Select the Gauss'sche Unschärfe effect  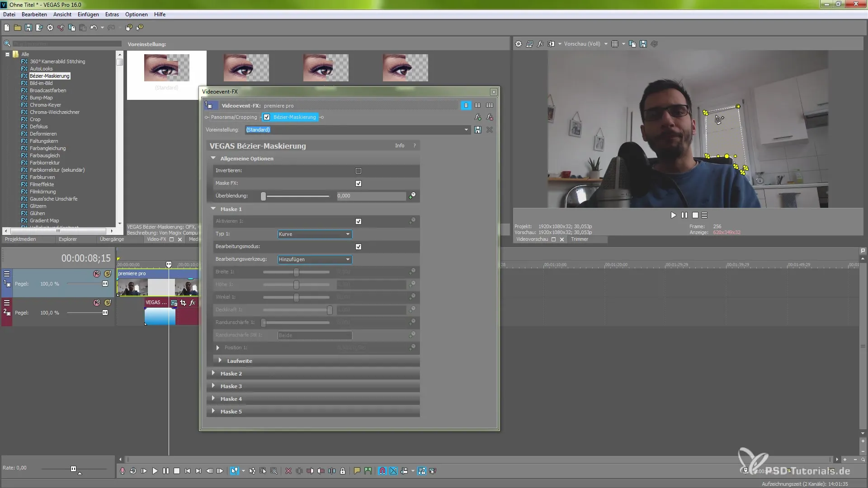click(x=53, y=199)
